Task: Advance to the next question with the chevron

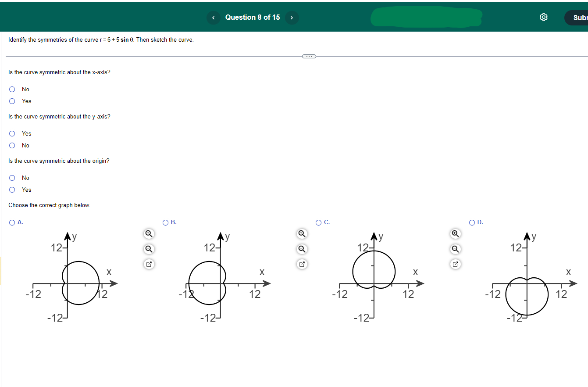Action: 292,18
